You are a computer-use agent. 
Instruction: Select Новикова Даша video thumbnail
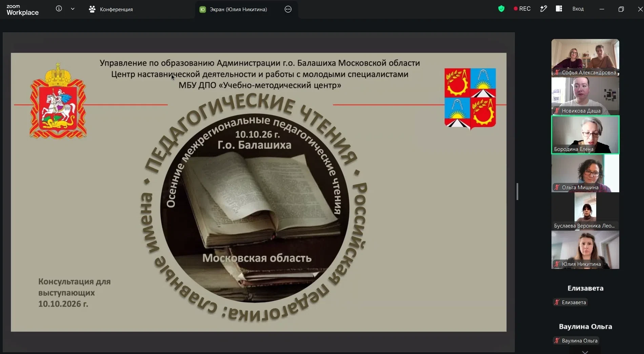pyautogui.click(x=585, y=96)
